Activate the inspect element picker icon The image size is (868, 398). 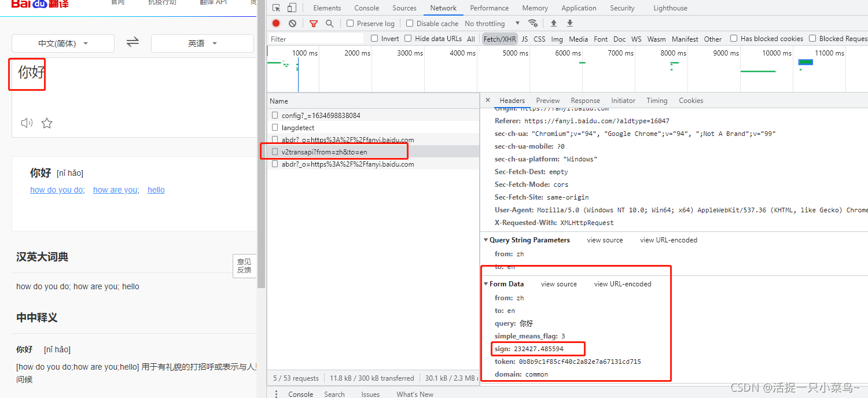point(276,8)
